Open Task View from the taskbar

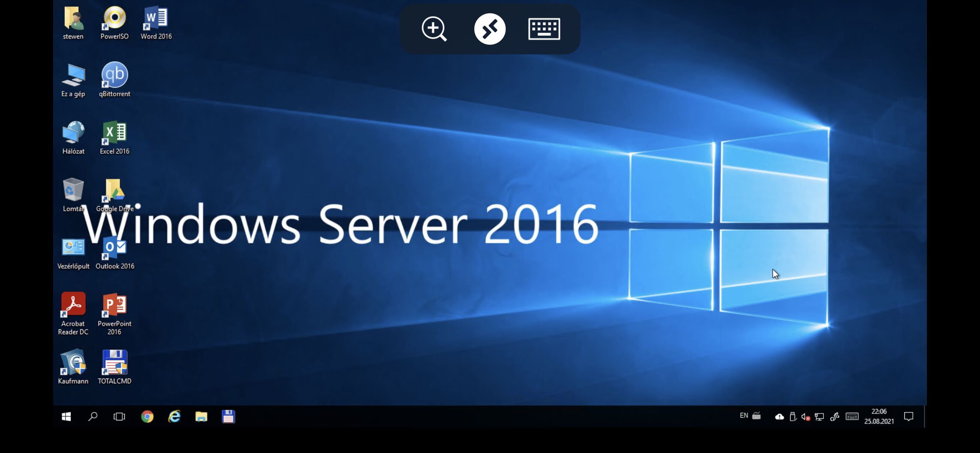[x=119, y=417]
